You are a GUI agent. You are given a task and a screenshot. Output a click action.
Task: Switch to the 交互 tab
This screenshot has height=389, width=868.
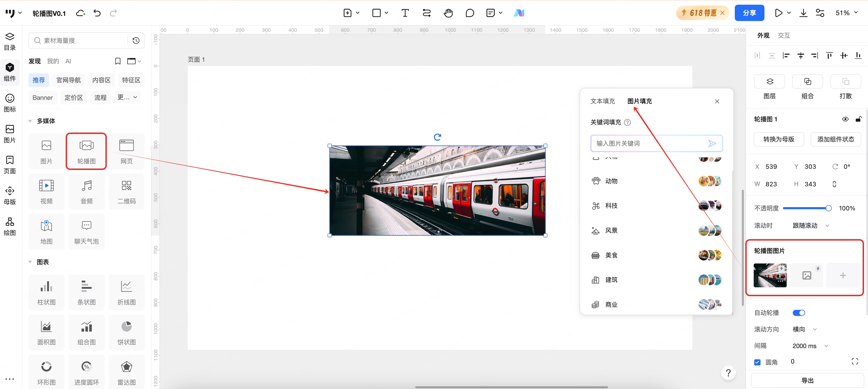(x=784, y=35)
